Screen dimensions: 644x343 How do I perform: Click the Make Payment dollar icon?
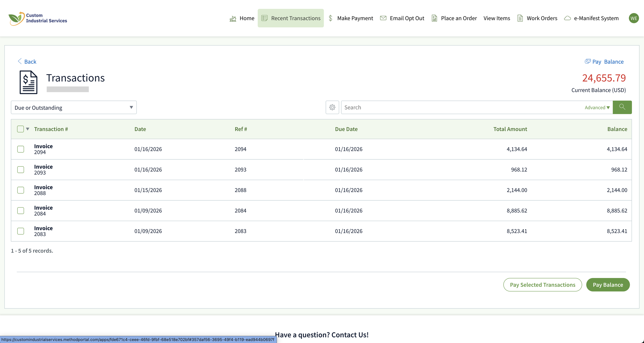point(331,18)
